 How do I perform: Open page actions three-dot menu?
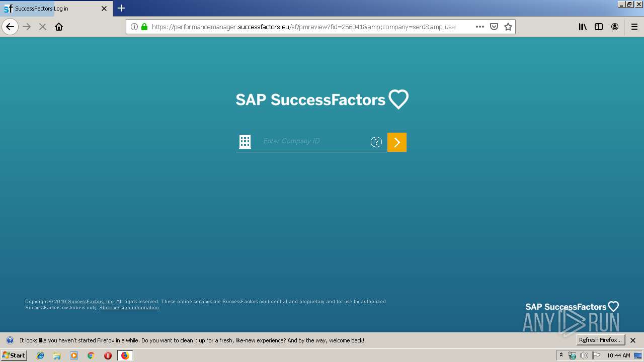(480, 27)
